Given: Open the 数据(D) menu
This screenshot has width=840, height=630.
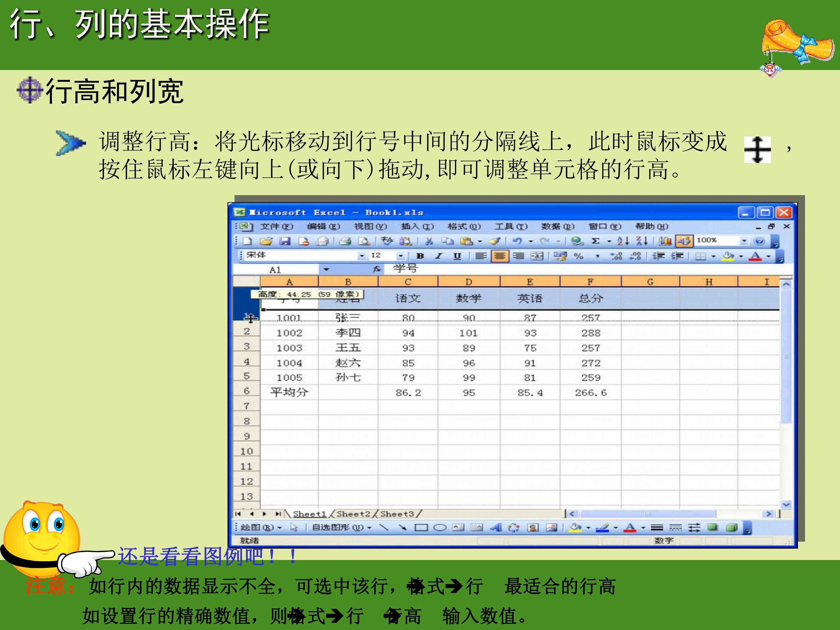Looking at the screenshot, I should (x=558, y=227).
